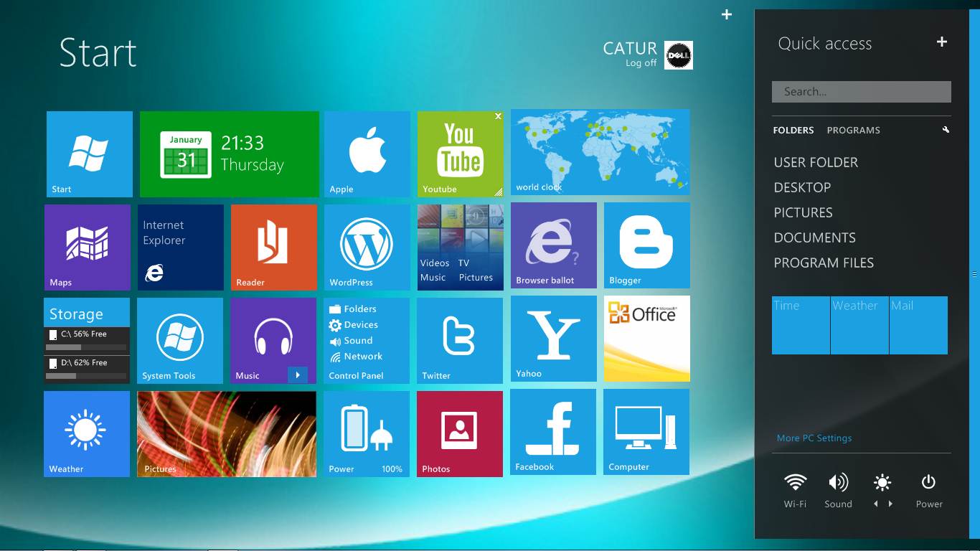Image resolution: width=980 pixels, height=551 pixels.
Task: Toggle the Sound speaker icon
Action: [838, 482]
